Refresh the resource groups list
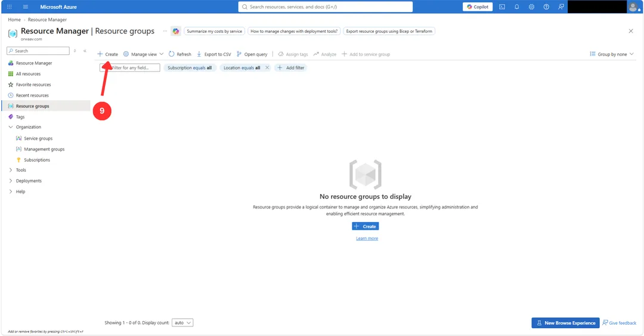The height and width of the screenshot is (336, 644). [180, 54]
